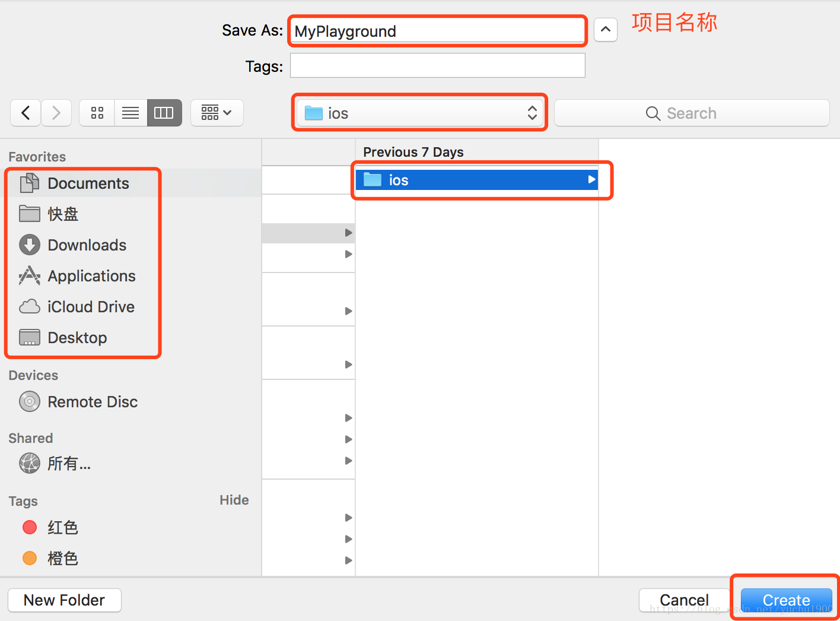The image size is (840, 621).
Task: Switch to column view
Action: click(164, 113)
